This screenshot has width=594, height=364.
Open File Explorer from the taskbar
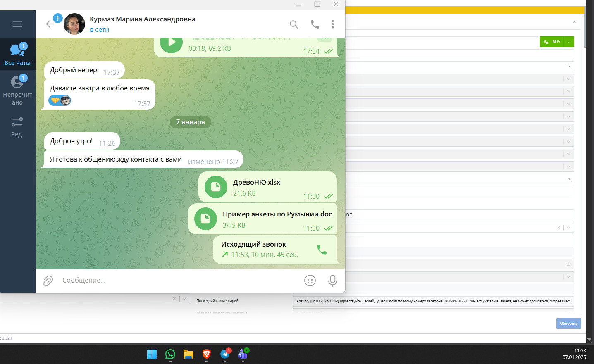(188, 354)
